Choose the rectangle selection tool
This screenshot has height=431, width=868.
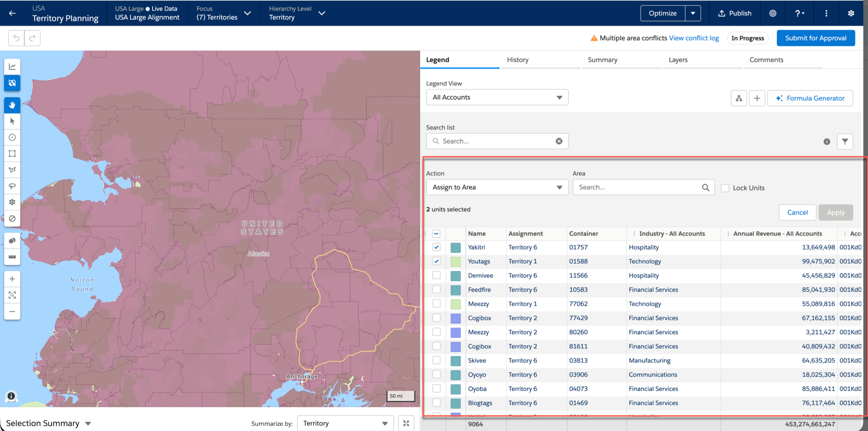click(x=12, y=153)
